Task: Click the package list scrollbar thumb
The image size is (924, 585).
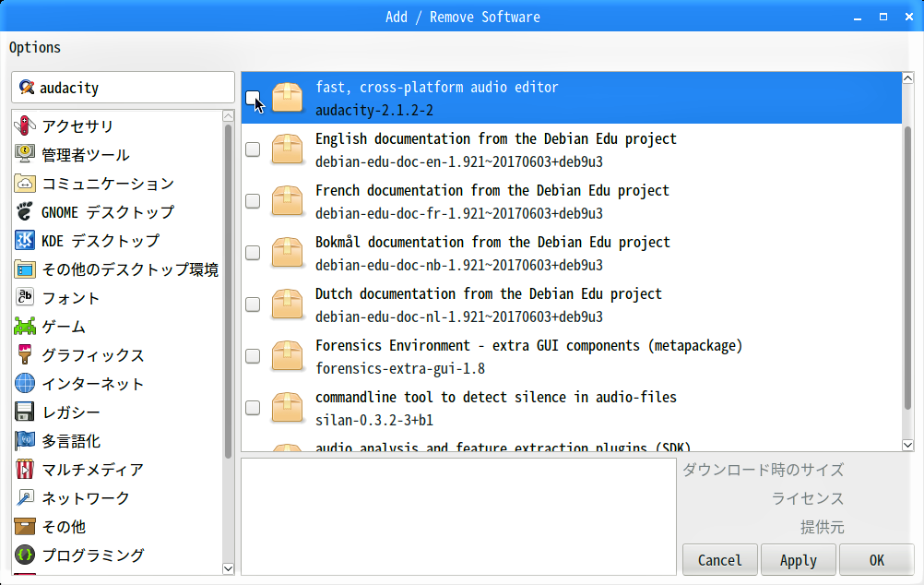Action: (907, 268)
